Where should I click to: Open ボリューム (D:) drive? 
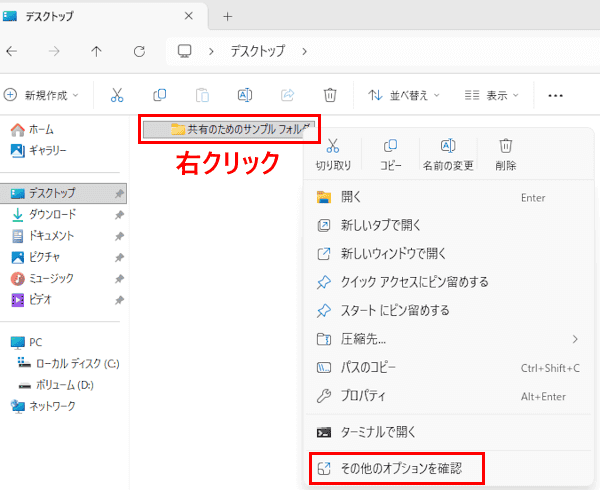tap(56, 385)
